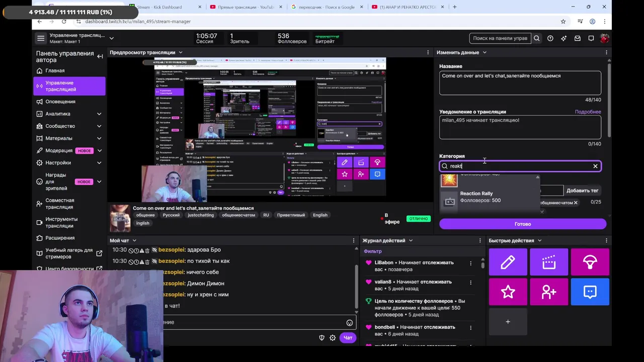Click the shield icon below chat input
This screenshot has height=362, width=644.
[322, 338]
